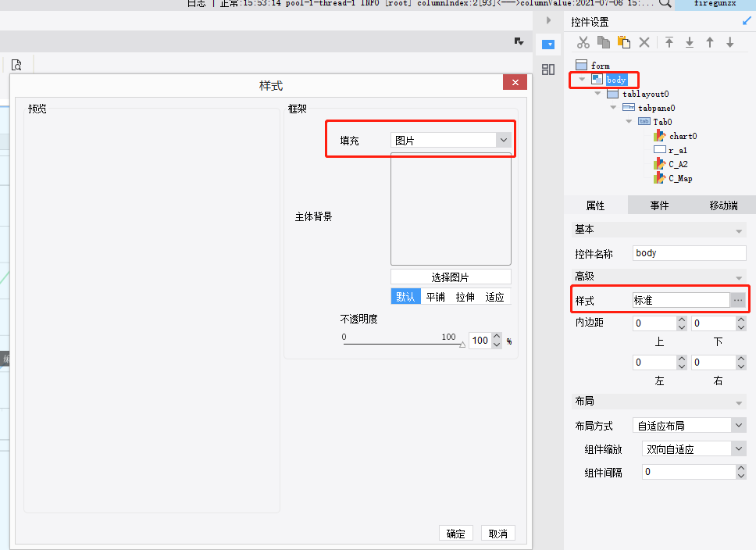Decrease opacity percent with down arrow
Image resolution: width=756 pixels, height=550 pixels.
click(497, 345)
